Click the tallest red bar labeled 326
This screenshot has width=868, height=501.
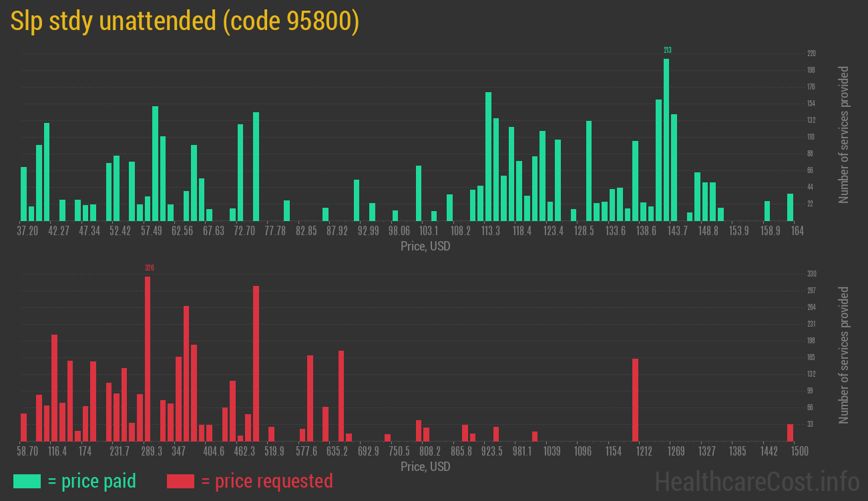click(x=148, y=359)
